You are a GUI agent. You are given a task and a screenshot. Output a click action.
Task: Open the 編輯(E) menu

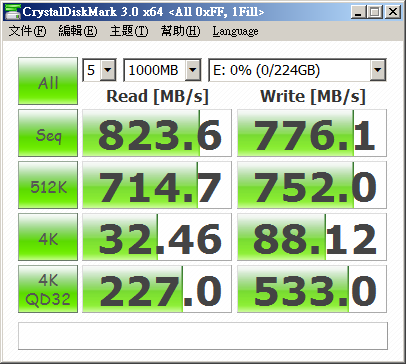point(78,31)
